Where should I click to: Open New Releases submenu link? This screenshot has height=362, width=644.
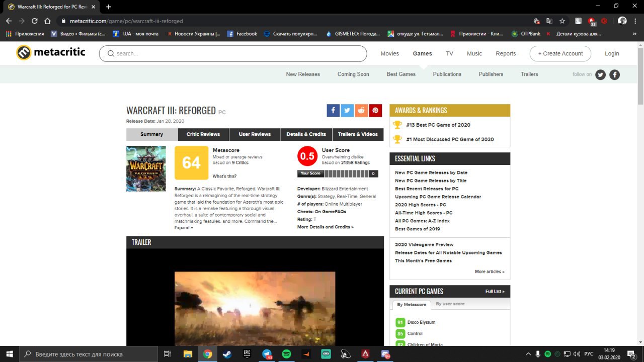coord(303,74)
